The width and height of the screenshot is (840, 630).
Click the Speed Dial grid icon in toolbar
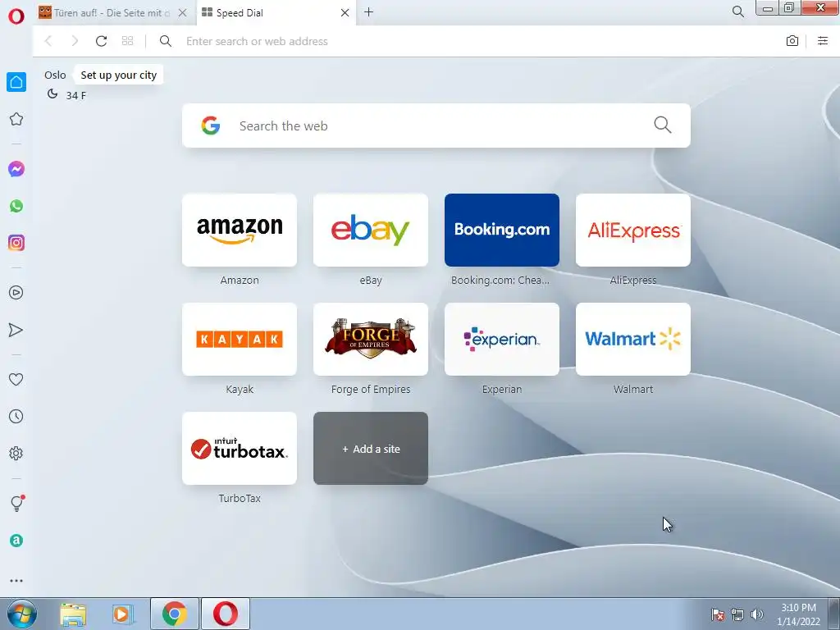pyautogui.click(x=127, y=41)
